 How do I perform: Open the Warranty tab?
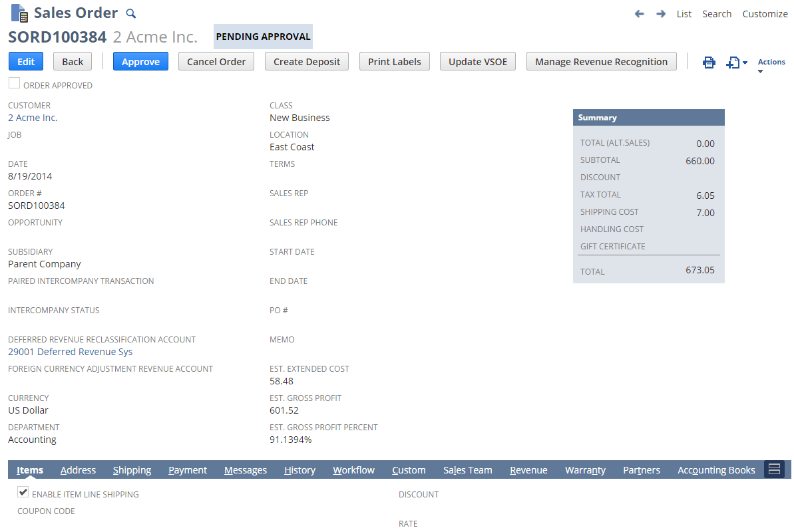tap(586, 469)
